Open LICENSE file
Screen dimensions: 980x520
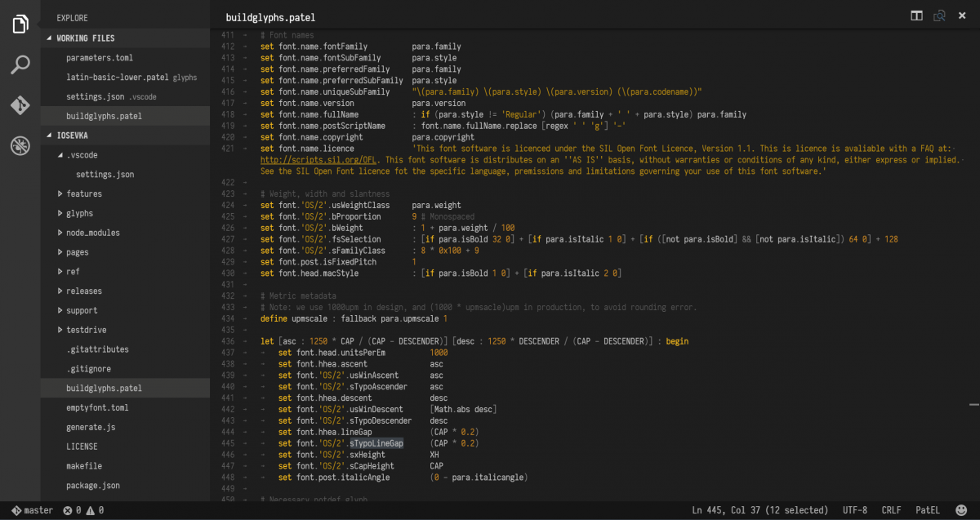pyautogui.click(x=125, y=447)
